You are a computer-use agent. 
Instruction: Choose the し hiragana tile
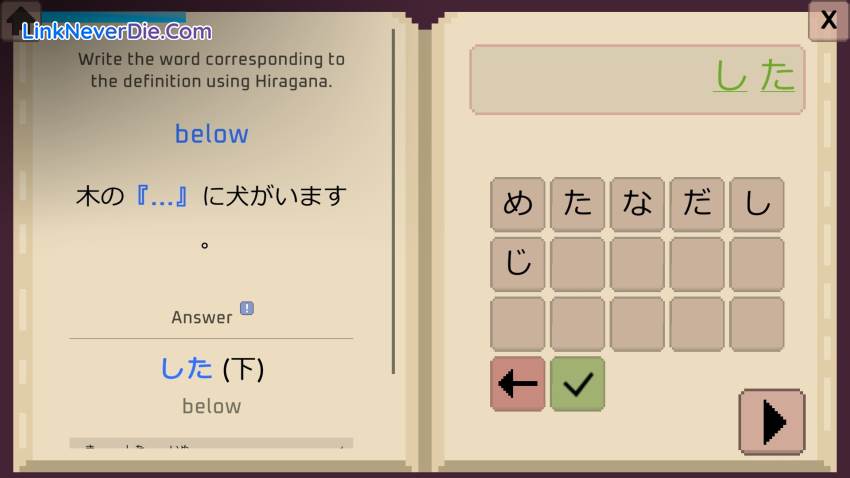click(x=757, y=204)
